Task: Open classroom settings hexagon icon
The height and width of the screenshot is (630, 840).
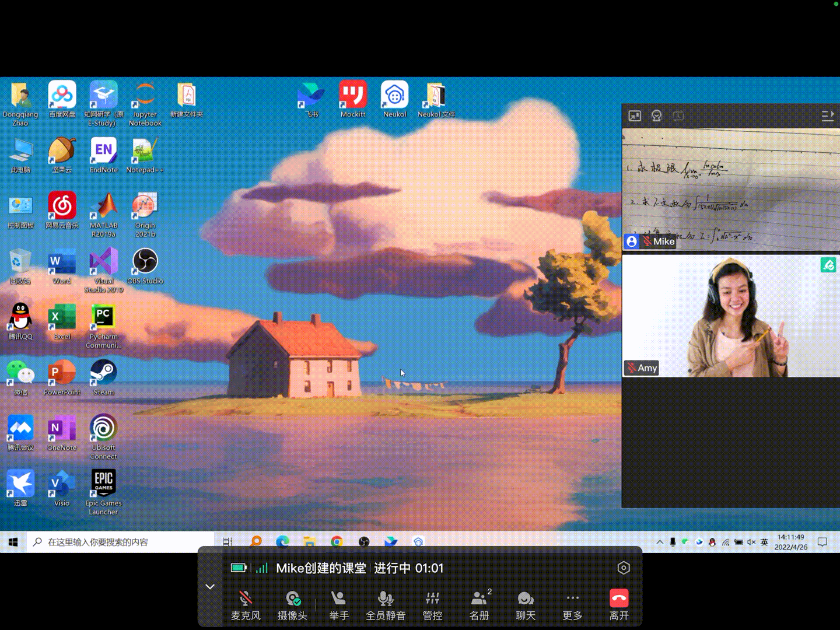Action: [x=624, y=568]
